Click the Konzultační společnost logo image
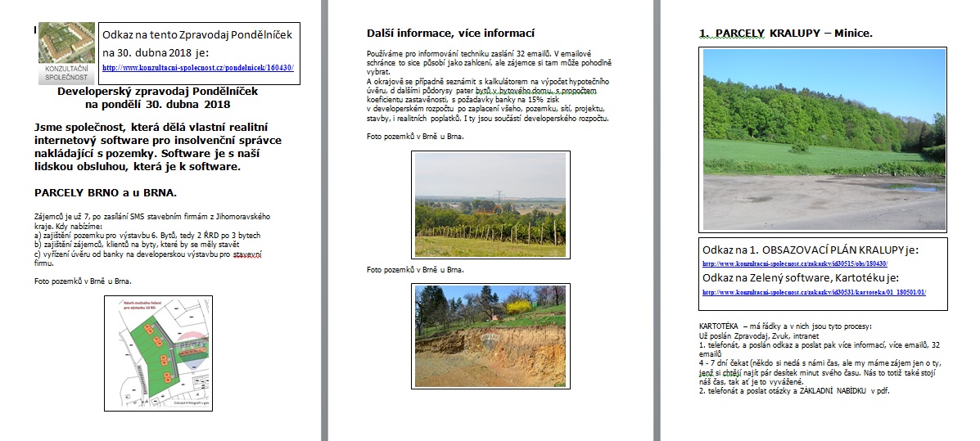 pos(66,53)
